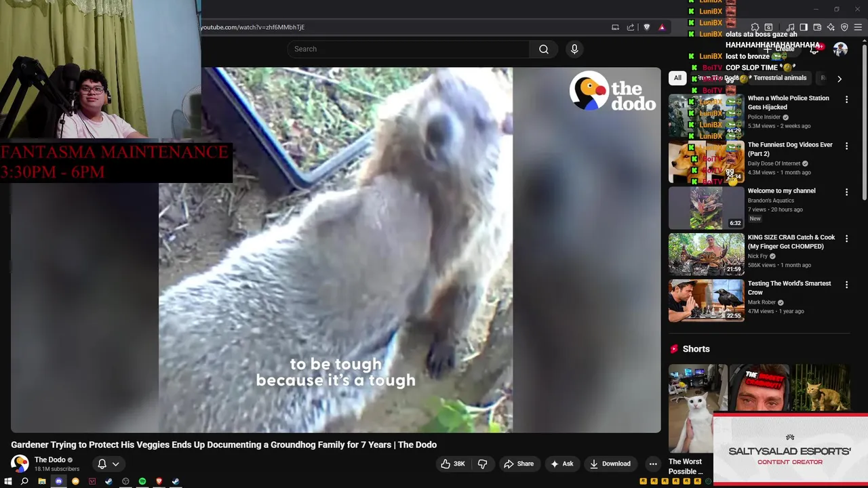Open Leo AI sparkle icon in toolbar
The width and height of the screenshot is (868, 488).
[831, 27]
